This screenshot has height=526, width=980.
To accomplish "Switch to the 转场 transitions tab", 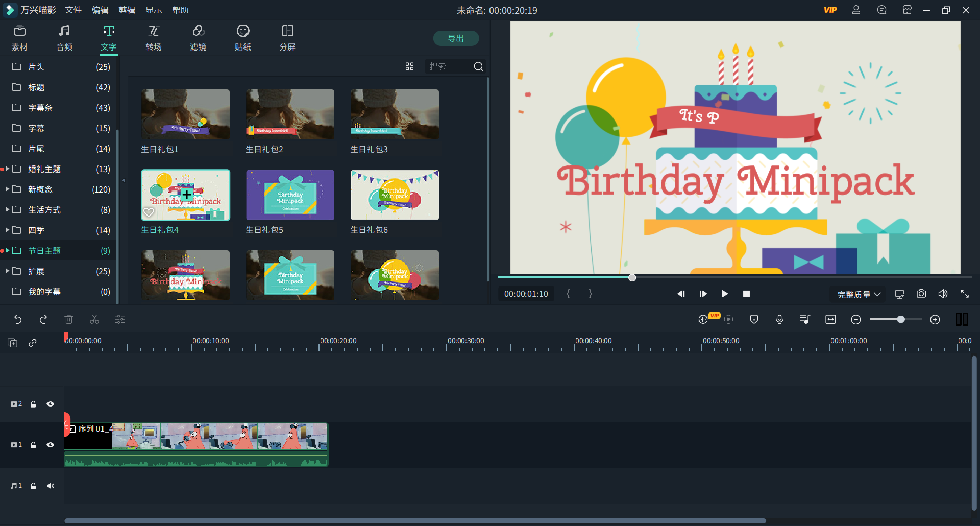I will (153, 38).
